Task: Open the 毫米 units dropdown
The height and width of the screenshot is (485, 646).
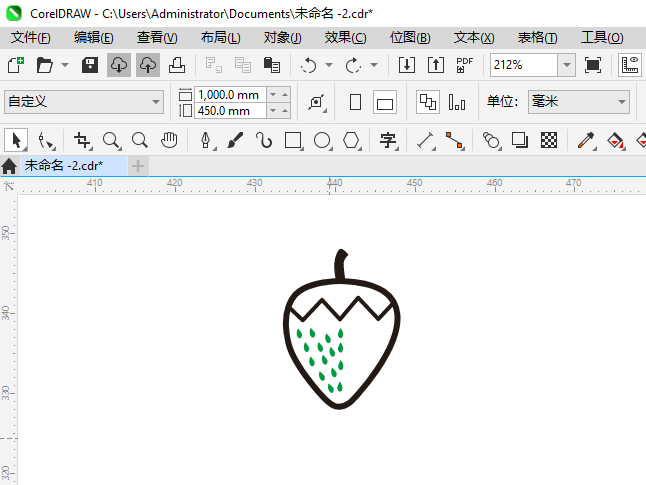Action: [579, 102]
